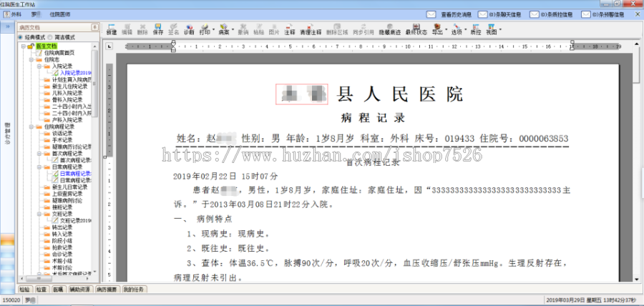Open the 条质控信息 envelope icon

[535, 14]
